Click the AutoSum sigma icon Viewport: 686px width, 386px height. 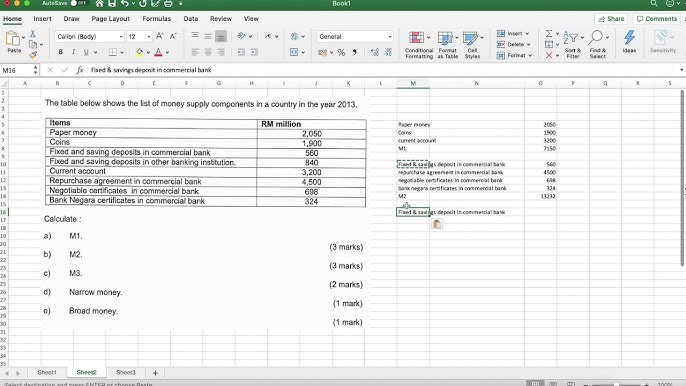click(x=549, y=34)
